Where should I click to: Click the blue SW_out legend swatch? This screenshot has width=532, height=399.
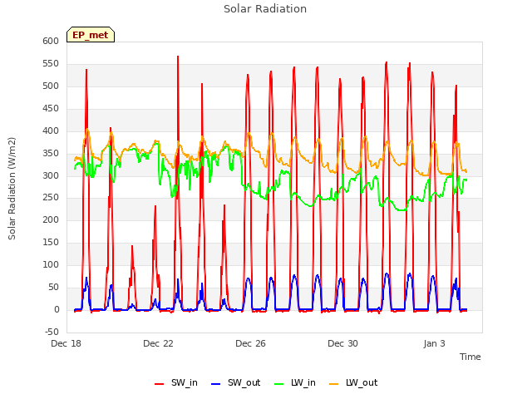[216, 384]
